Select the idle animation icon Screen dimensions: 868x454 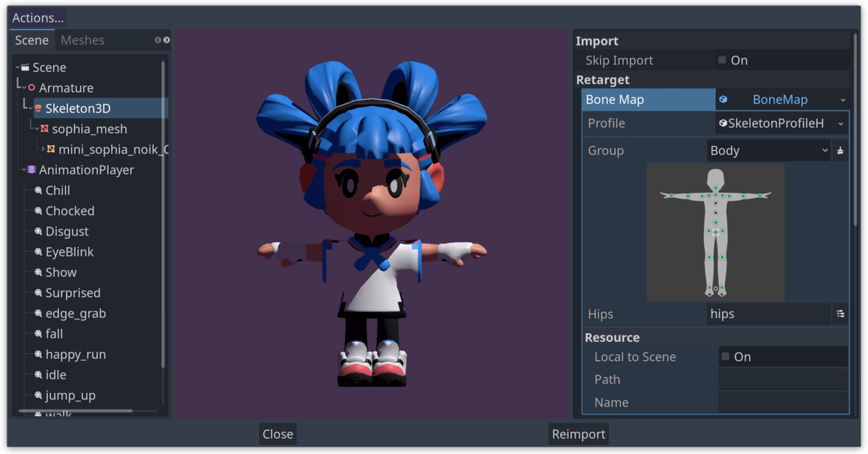tap(39, 375)
